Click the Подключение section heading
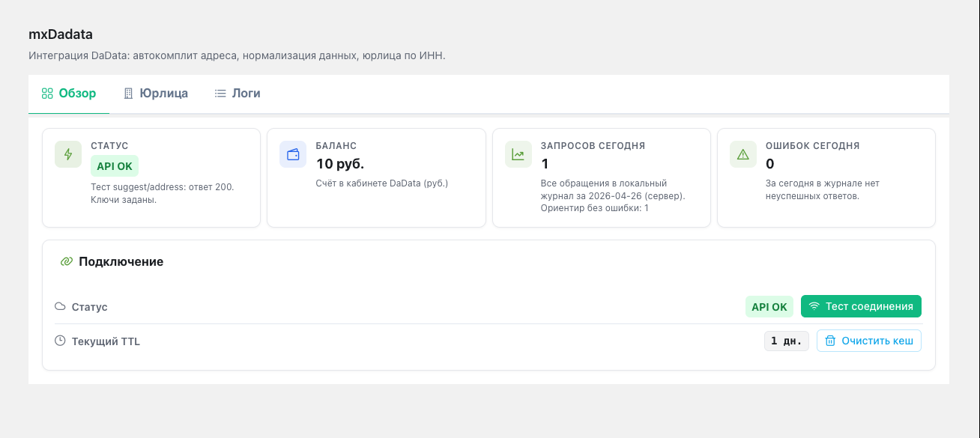 [121, 261]
